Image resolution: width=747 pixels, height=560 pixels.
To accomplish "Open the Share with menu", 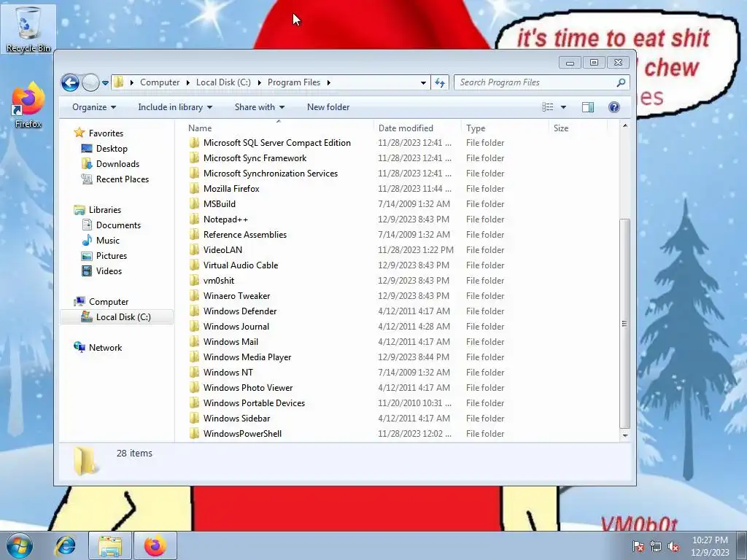I will click(x=259, y=107).
